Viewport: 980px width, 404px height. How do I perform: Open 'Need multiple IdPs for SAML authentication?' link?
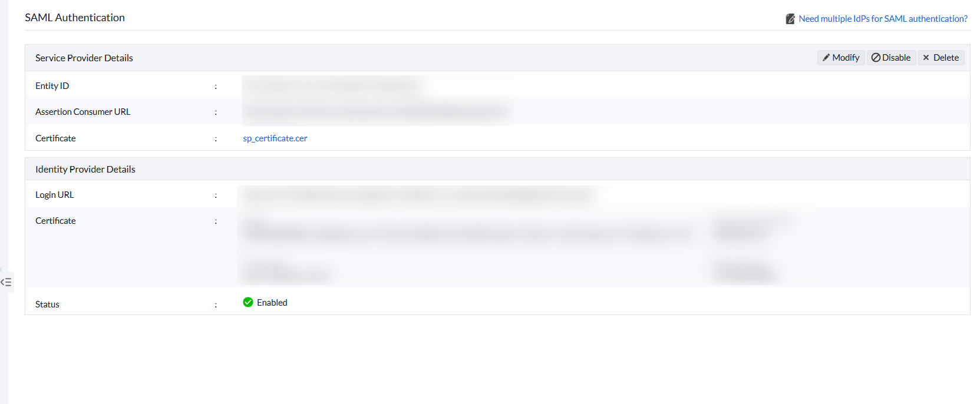pos(883,19)
